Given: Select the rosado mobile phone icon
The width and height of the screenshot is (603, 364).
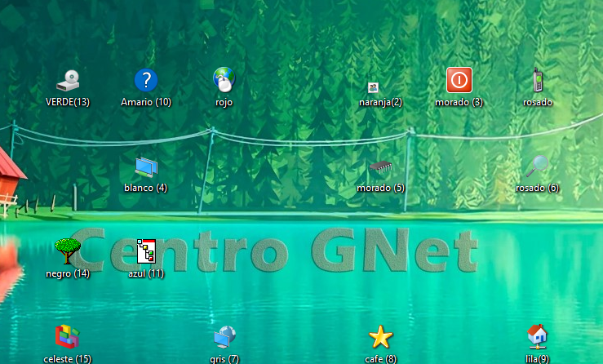Looking at the screenshot, I should [x=538, y=80].
